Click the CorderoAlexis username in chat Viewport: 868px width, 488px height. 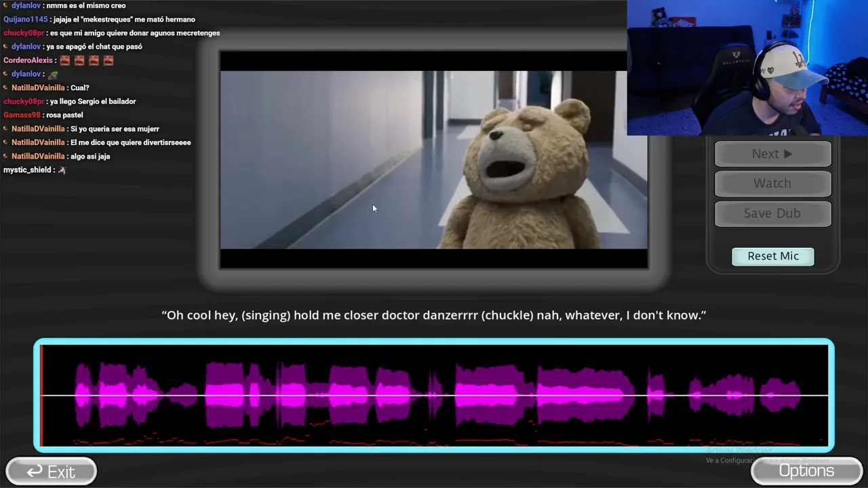click(28, 60)
